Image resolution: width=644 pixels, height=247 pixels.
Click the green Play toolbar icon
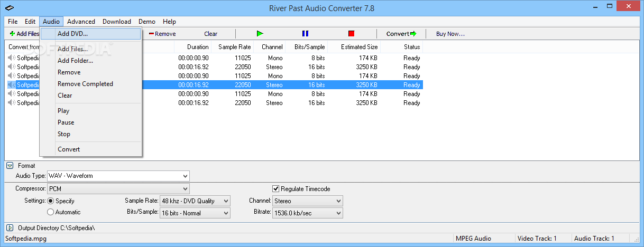260,34
